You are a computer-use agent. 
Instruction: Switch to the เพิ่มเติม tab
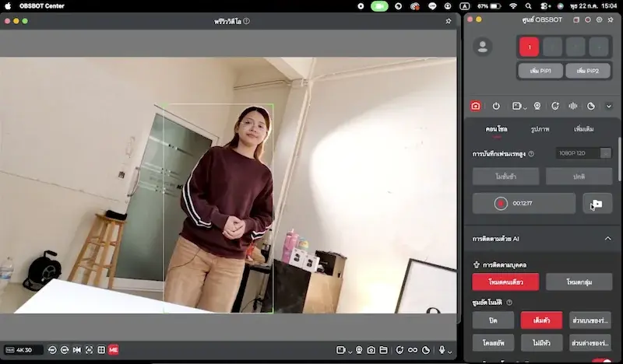(583, 129)
